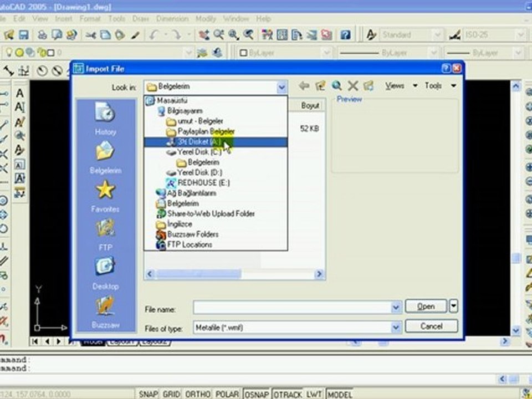Collapse the Look in dropdown arrow

click(x=282, y=87)
